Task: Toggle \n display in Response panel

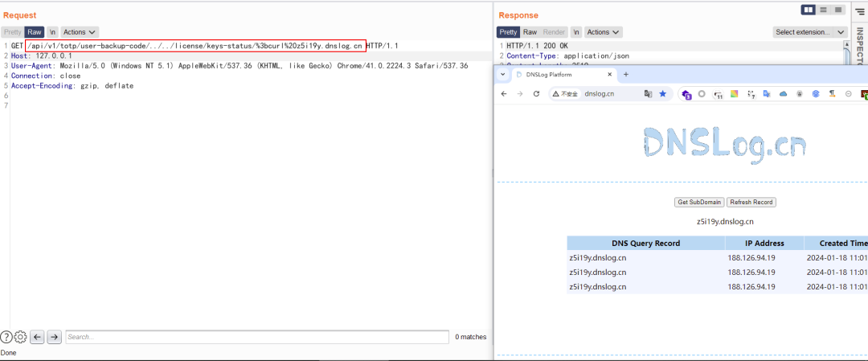Action: click(x=576, y=32)
